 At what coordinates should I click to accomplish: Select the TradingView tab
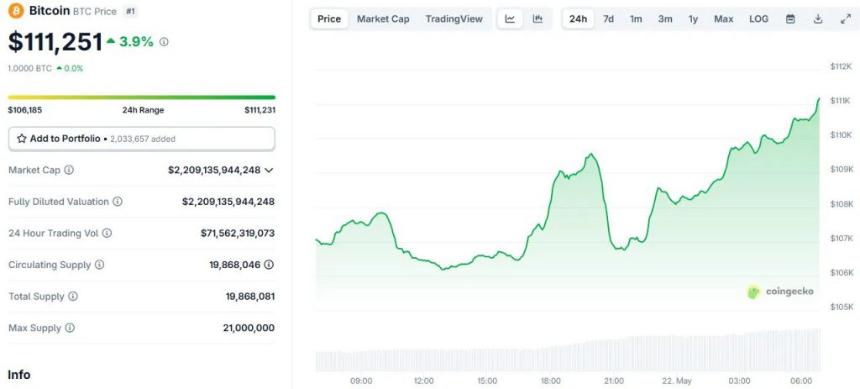(454, 19)
